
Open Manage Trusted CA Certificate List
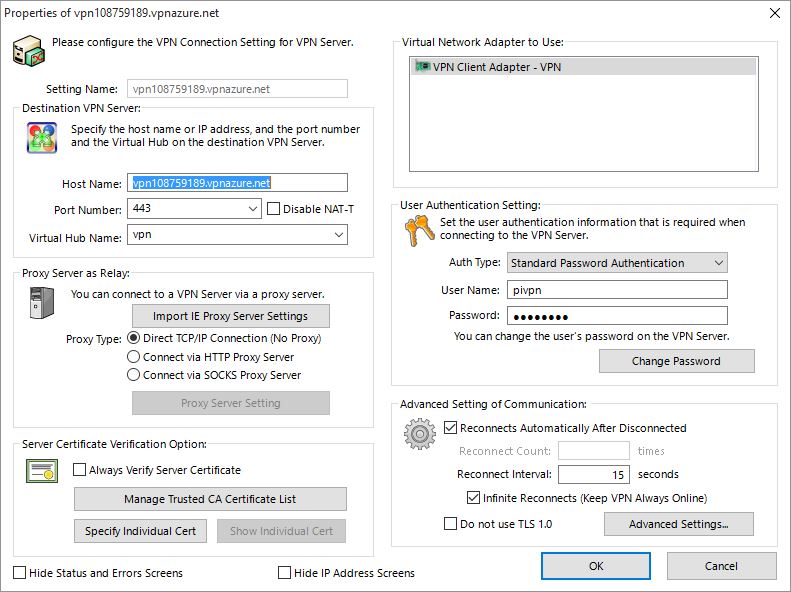(210, 499)
